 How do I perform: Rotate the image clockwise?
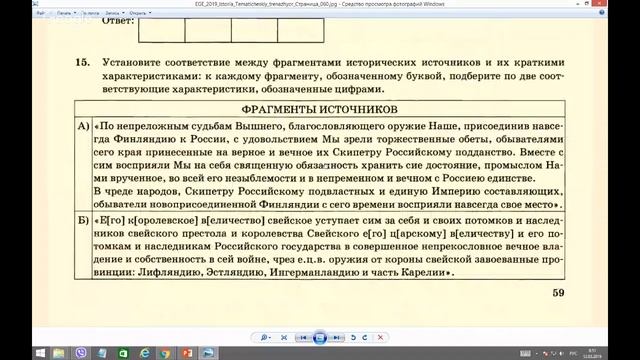click(x=365, y=338)
